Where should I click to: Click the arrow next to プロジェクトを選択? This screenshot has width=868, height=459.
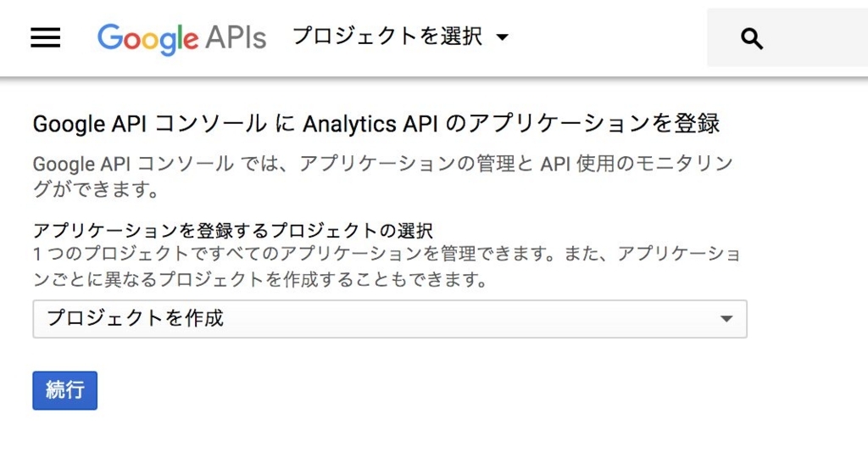[x=502, y=37]
